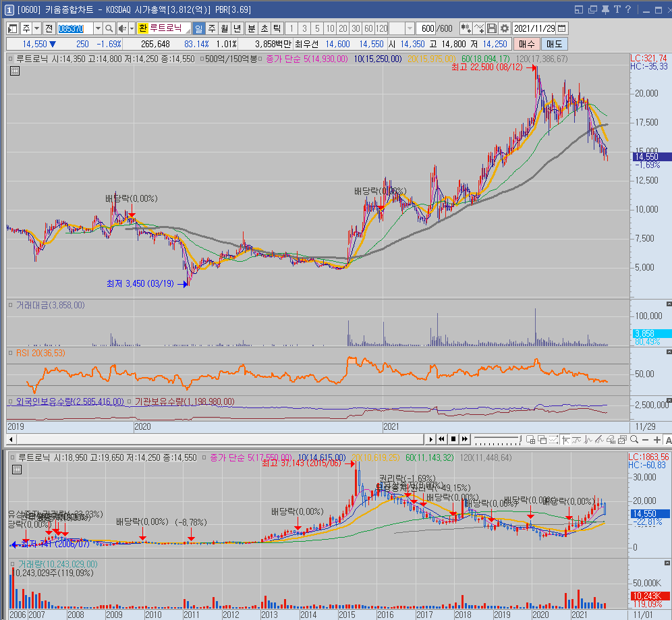Open the calendar date picker icon
This screenshot has width=672, height=620.
[x=562, y=28]
